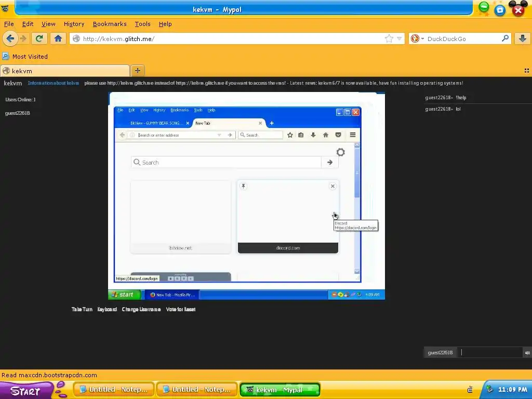Open the Mypal home page button

click(x=58, y=38)
